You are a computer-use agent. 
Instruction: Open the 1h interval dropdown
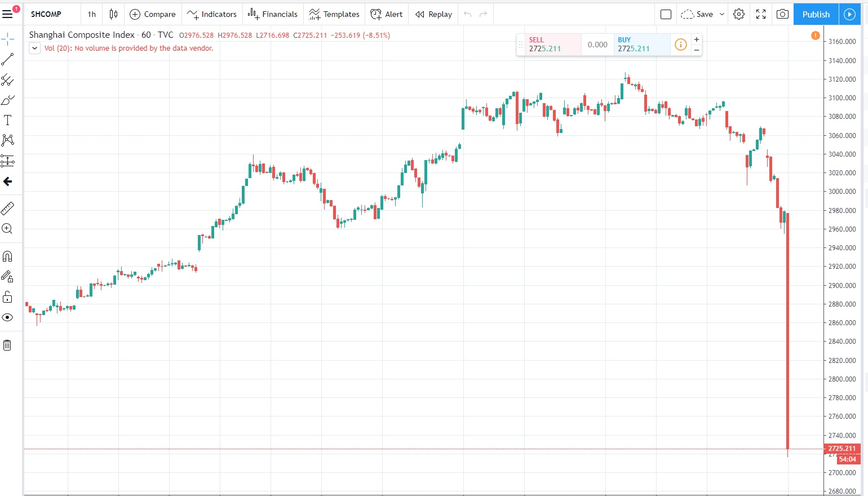(92, 14)
